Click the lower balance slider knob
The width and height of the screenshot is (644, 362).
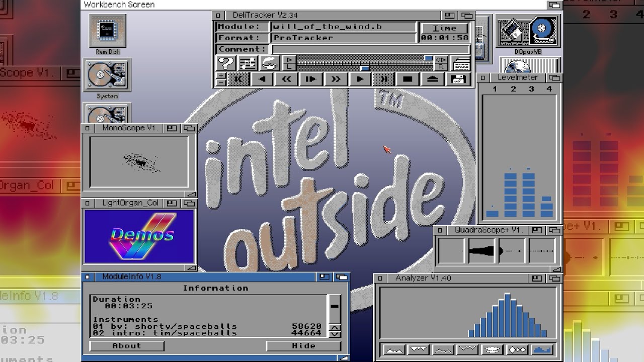point(365,67)
